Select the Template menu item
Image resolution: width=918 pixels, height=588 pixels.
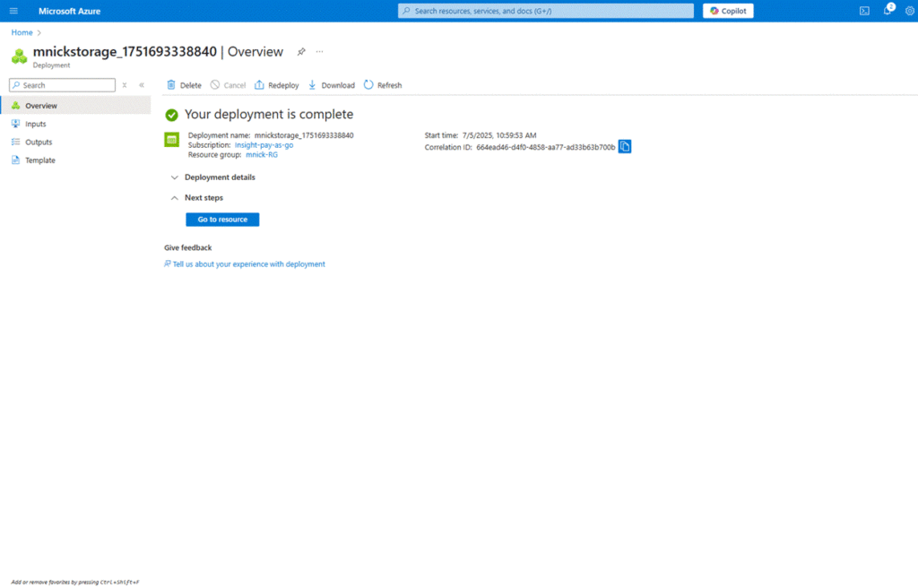(x=40, y=160)
